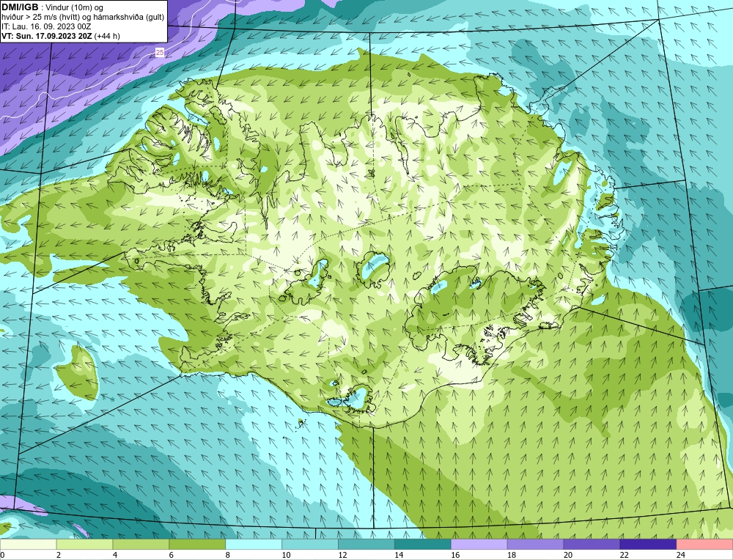
Task: Click the teal 12–14 m/s legend swatch
Action: pyautogui.click(x=366, y=544)
